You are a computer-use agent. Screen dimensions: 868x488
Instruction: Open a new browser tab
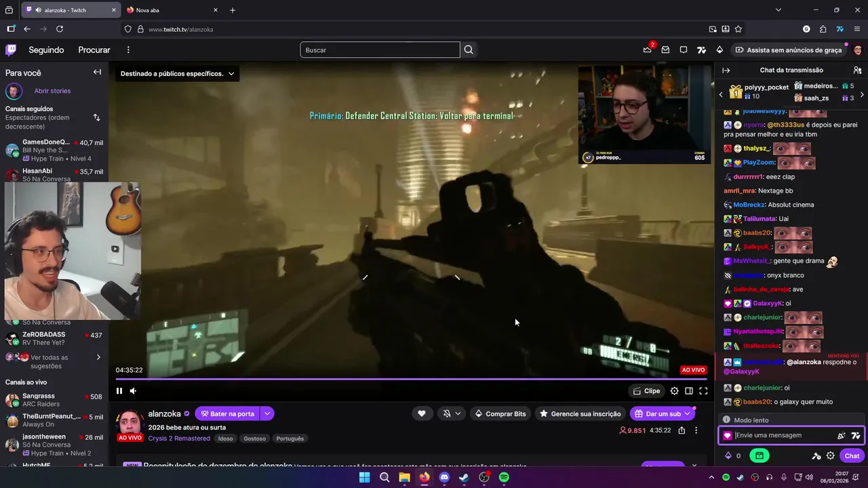pyautogui.click(x=233, y=10)
